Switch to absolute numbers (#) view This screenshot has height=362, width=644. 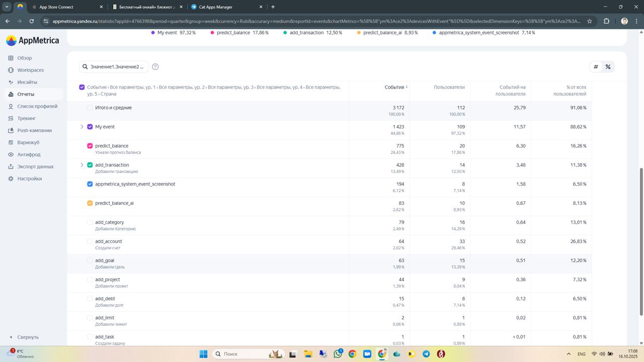[x=596, y=67]
